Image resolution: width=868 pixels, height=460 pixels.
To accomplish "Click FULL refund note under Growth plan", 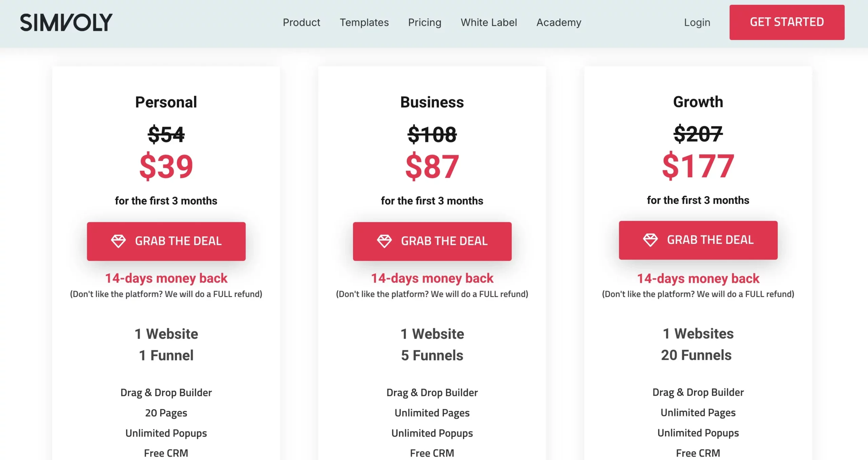I will [x=698, y=294].
